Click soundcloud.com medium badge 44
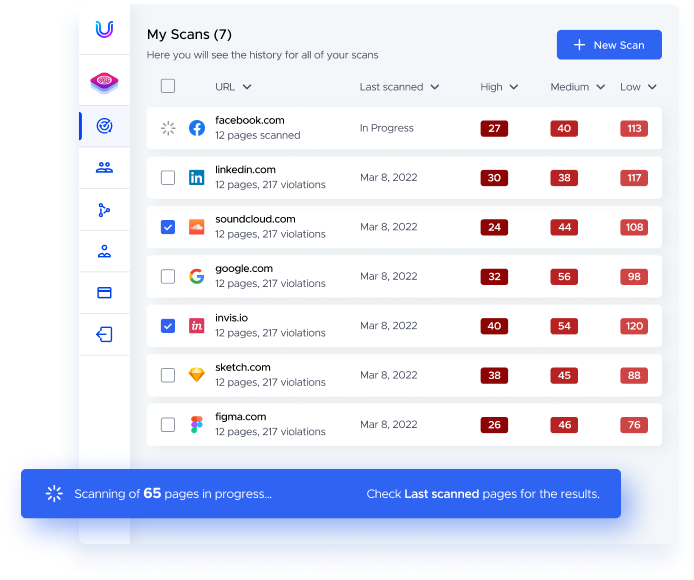 click(564, 227)
